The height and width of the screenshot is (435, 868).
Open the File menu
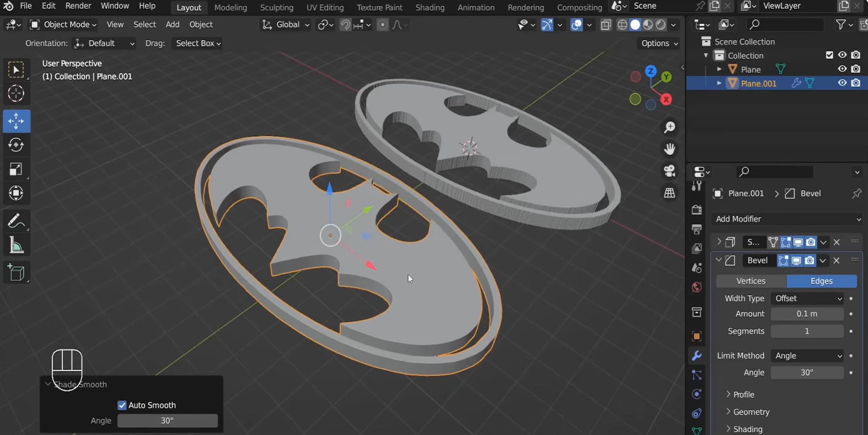[26, 6]
